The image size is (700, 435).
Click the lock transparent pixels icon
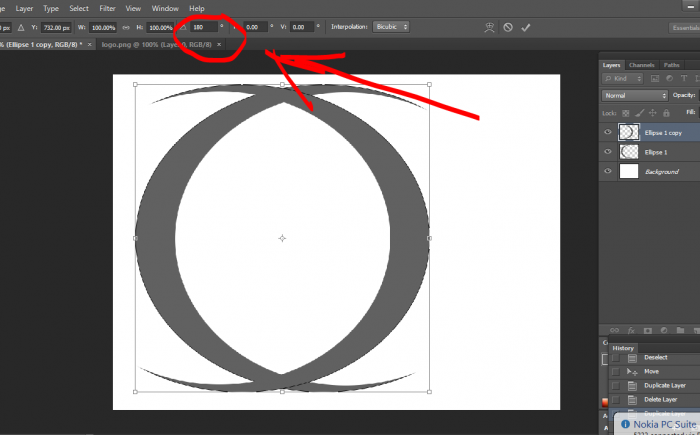click(x=626, y=113)
